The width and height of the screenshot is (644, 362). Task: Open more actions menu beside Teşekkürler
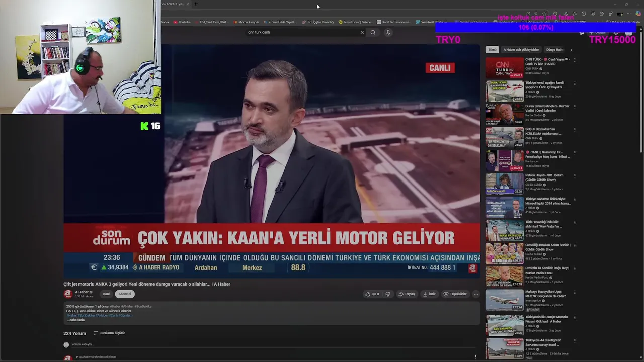coord(476,294)
